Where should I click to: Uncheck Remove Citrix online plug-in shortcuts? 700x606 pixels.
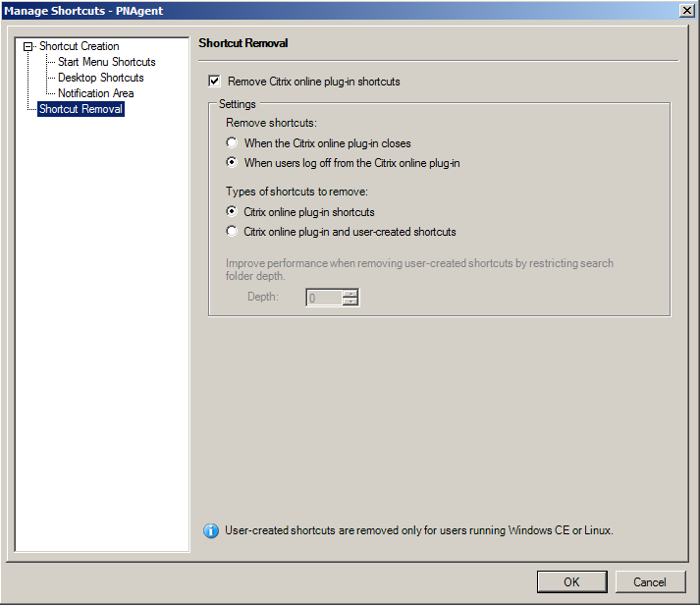215,82
